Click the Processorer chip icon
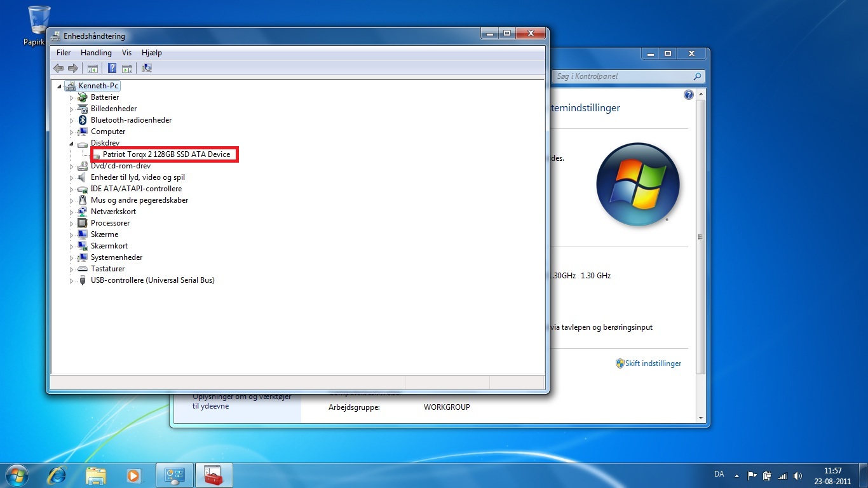The width and height of the screenshot is (868, 488). (82, 223)
